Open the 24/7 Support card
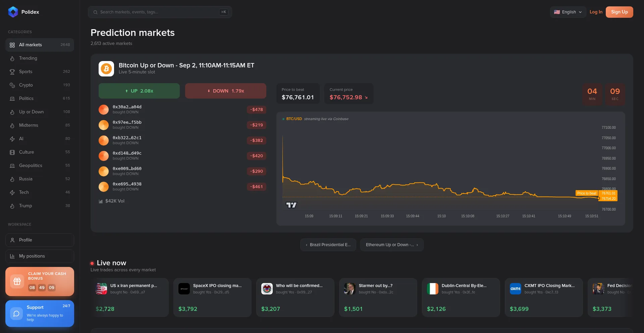Image resolution: width=644 pixels, height=333 pixels. pyautogui.click(x=40, y=314)
